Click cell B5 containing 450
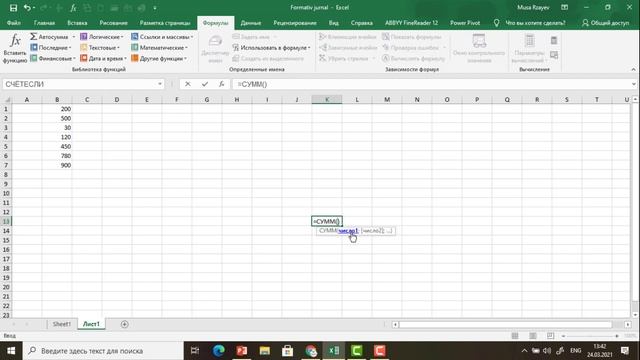This screenshot has height=360, width=640. tap(57, 147)
